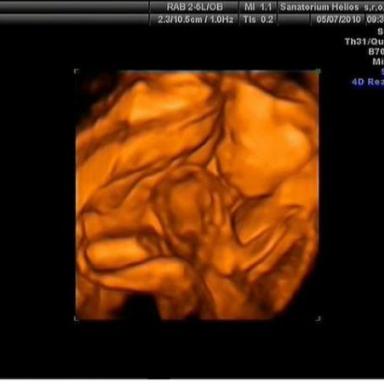
Task: Click the 05/07/2010 date stamp
Action: (x=338, y=19)
